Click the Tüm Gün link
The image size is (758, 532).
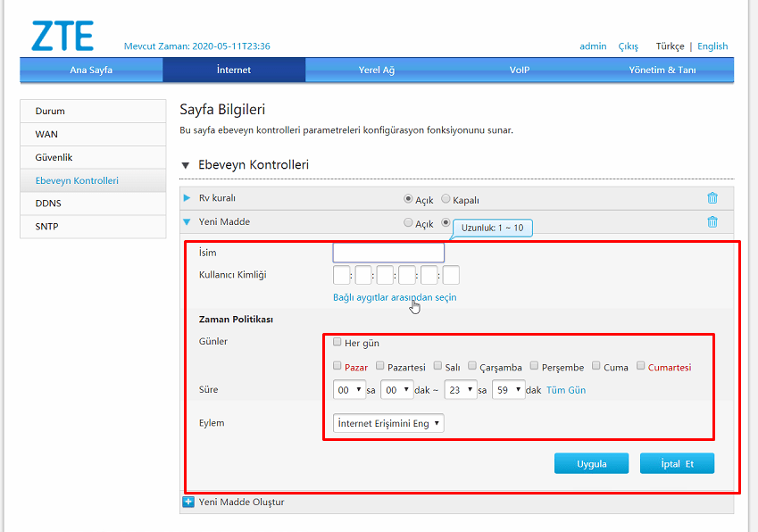pos(566,390)
